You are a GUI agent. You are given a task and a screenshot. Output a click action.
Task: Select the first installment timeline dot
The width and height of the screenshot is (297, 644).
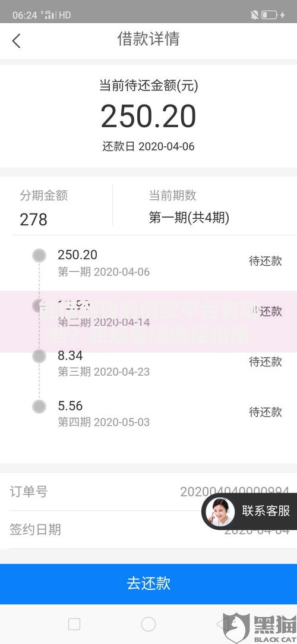(39, 256)
